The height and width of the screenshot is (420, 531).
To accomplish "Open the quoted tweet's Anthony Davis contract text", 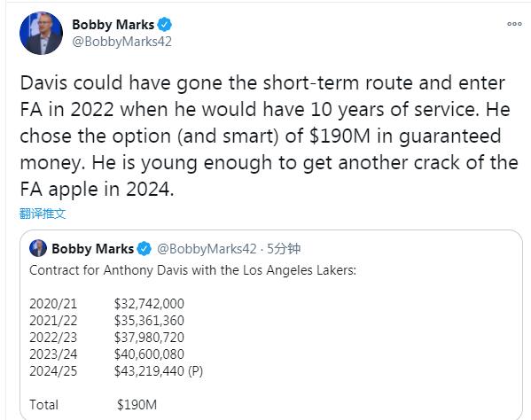I will click(192, 270).
